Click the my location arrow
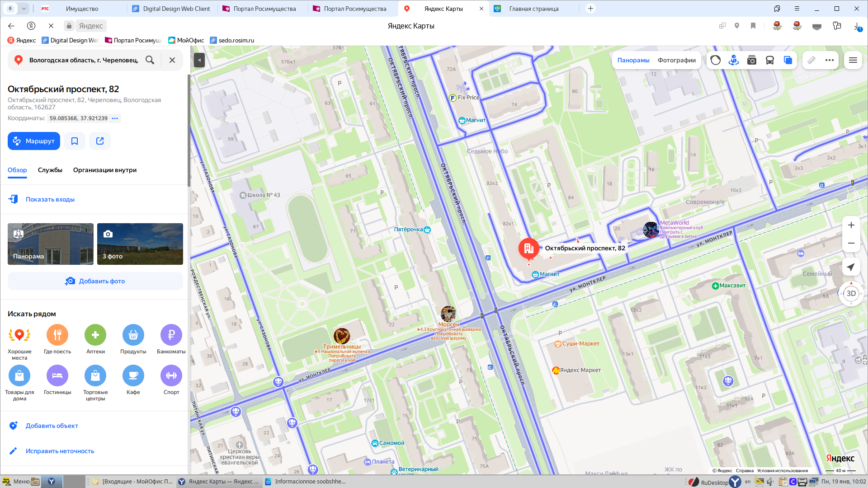 click(851, 267)
